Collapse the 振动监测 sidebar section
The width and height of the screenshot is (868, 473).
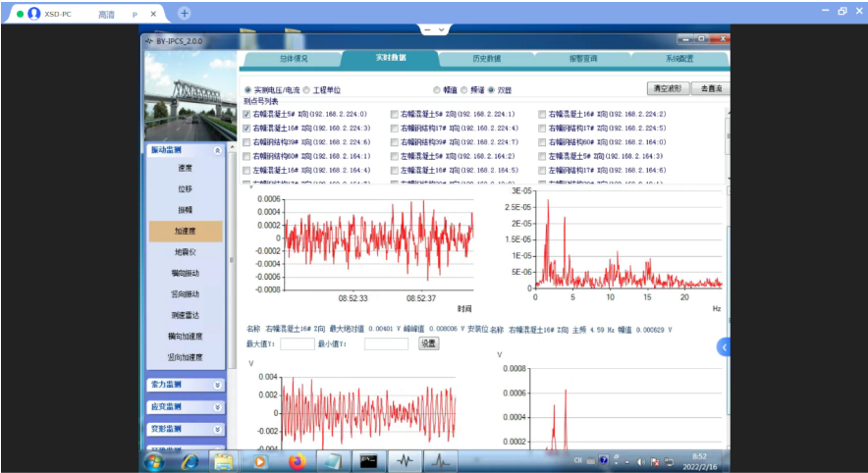pos(217,150)
